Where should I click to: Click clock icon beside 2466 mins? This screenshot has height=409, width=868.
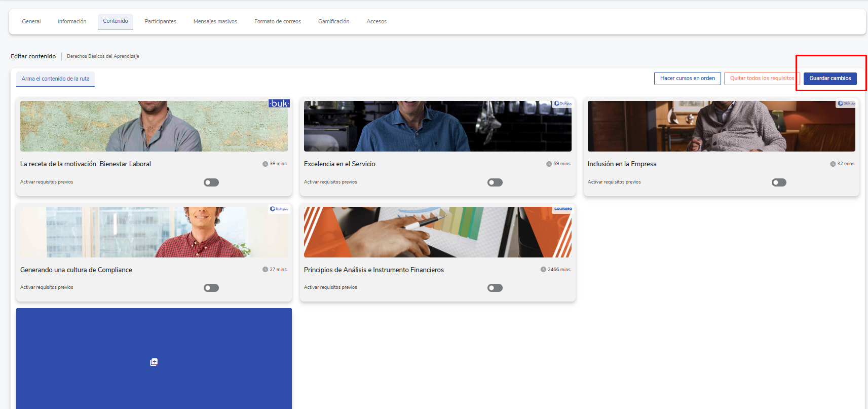pos(543,270)
